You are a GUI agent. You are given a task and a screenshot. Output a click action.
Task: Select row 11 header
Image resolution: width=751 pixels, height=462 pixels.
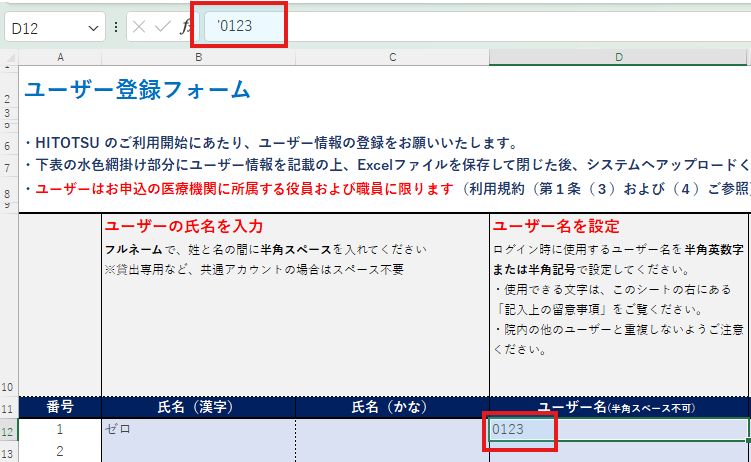click(9, 407)
